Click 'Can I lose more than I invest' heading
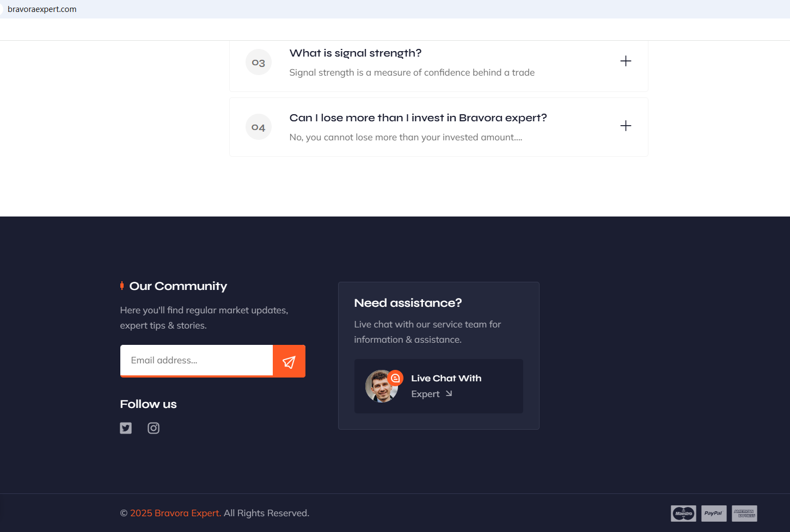This screenshot has height=532, width=790. pos(418,118)
